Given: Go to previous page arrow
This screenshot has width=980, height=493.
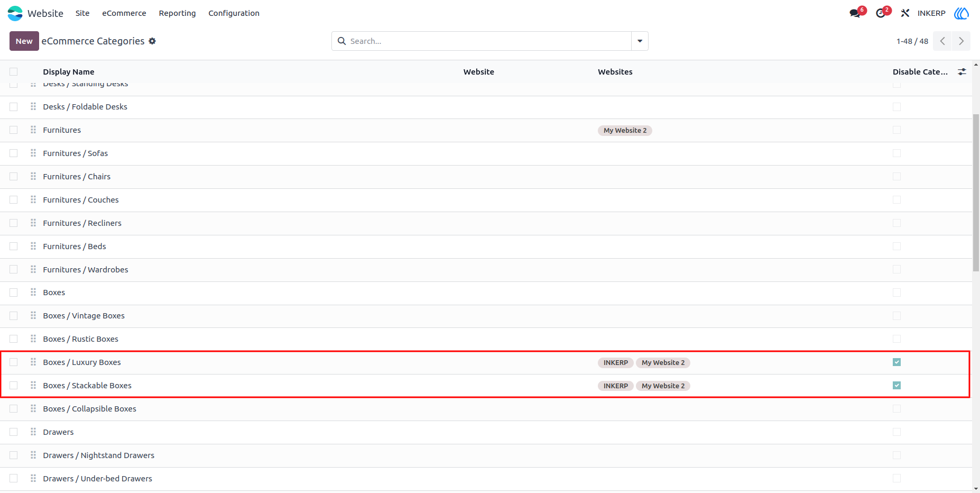Looking at the screenshot, I should (942, 41).
